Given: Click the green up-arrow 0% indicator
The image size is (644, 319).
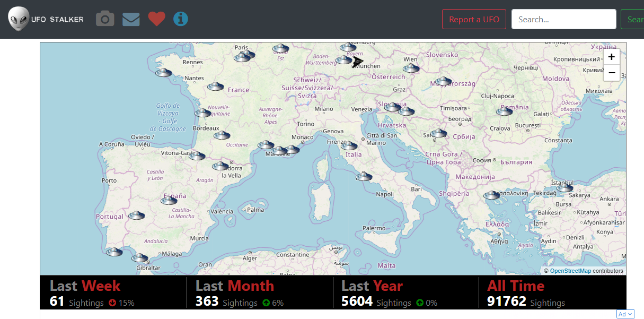Looking at the screenshot, I should click(x=427, y=303).
